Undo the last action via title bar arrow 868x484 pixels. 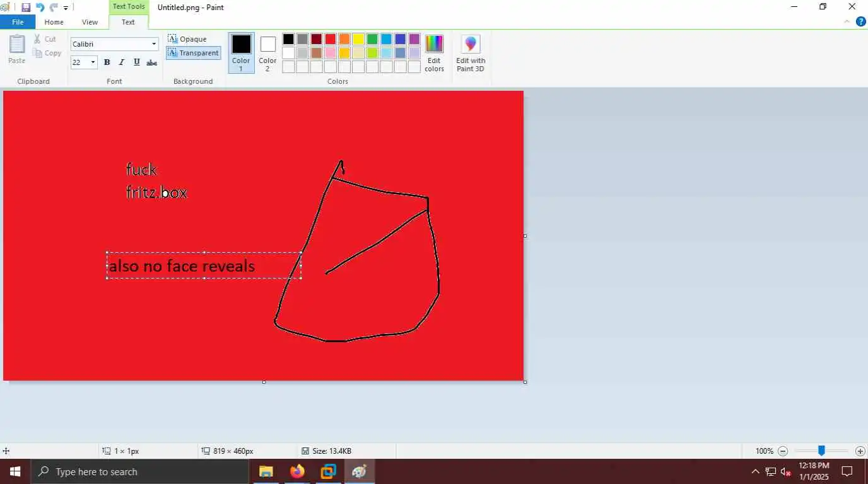click(x=40, y=8)
